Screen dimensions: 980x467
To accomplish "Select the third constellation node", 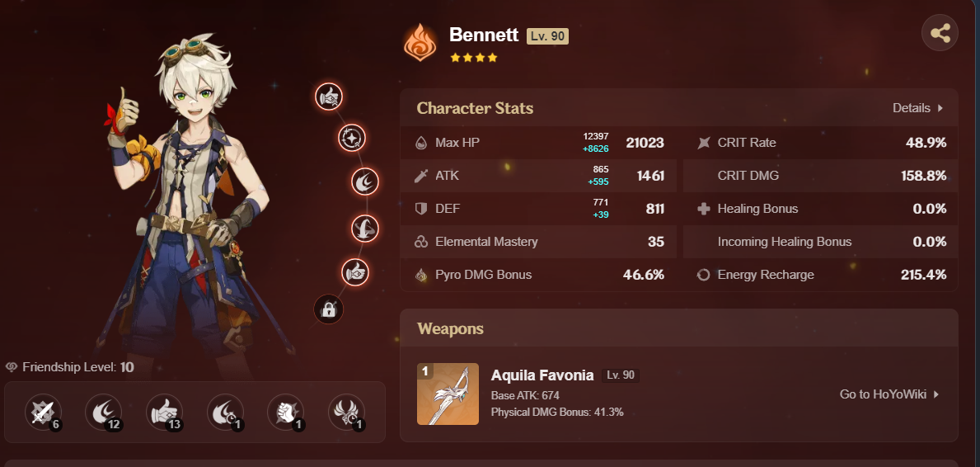I will 366,182.
